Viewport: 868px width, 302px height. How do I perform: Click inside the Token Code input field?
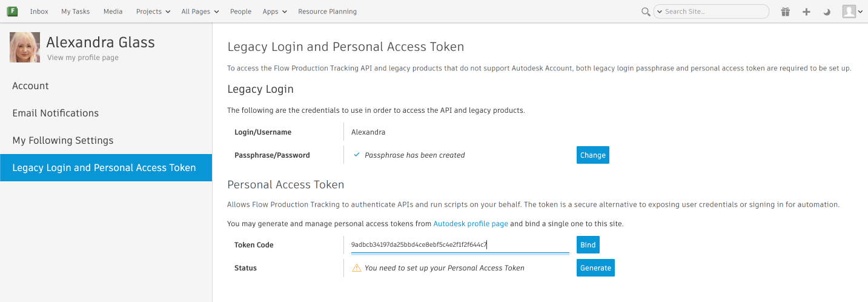[x=459, y=245]
